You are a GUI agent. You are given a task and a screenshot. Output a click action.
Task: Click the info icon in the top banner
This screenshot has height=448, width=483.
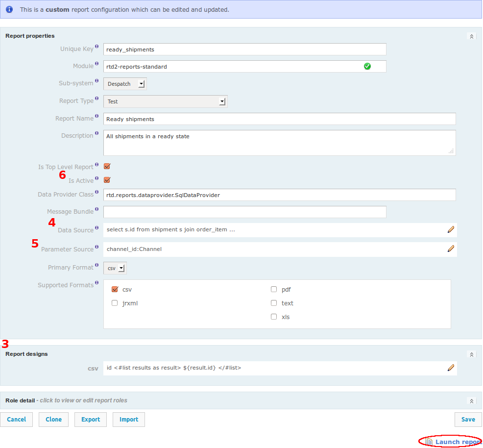click(x=9, y=9)
